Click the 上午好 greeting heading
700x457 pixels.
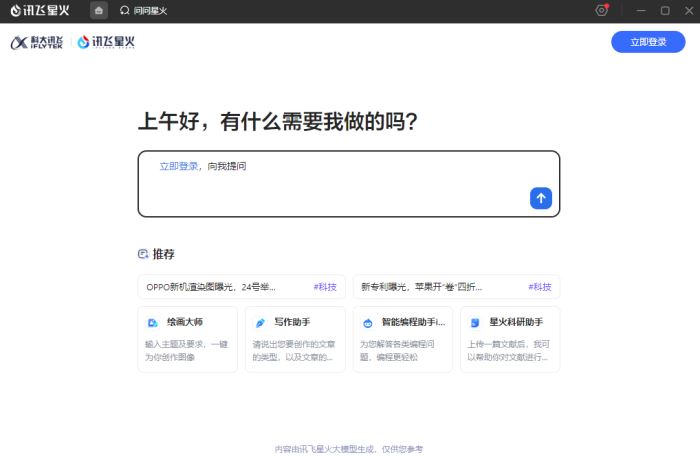click(x=278, y=121)
